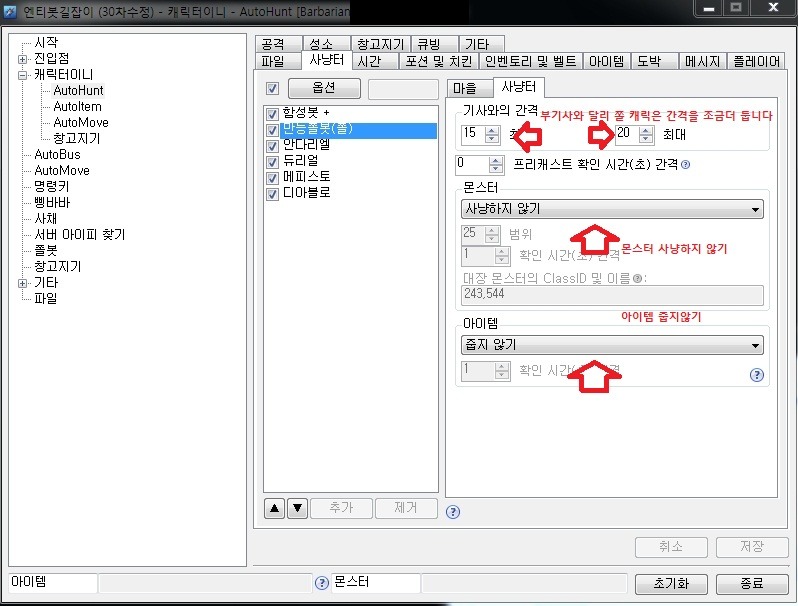Open the 포션 및 치킨 tab

pyautogui.click(x=439, y=62)
